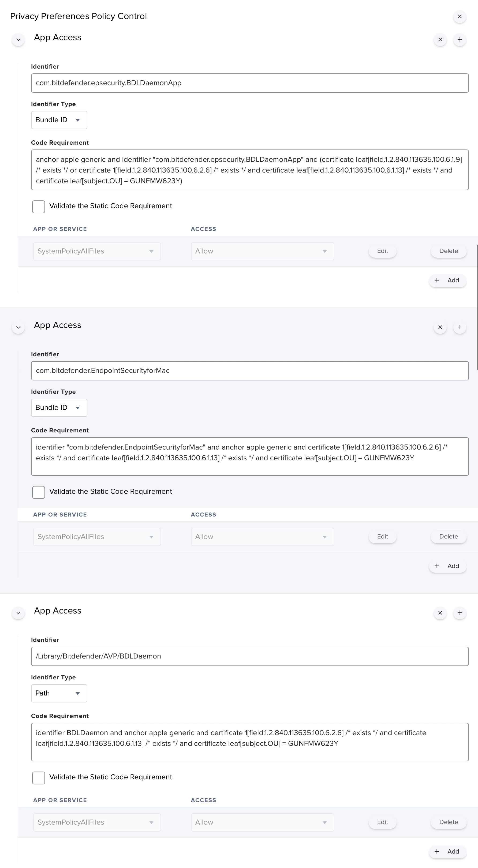Open the Path Identifier Type dropdown

(x=59, y=693)
